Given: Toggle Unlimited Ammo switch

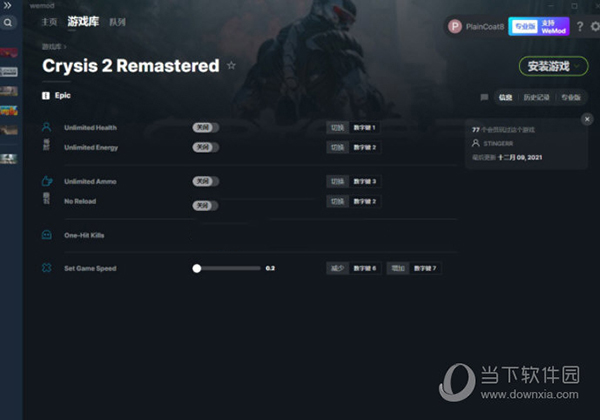Looking at the screenshot, I should 205,181.
